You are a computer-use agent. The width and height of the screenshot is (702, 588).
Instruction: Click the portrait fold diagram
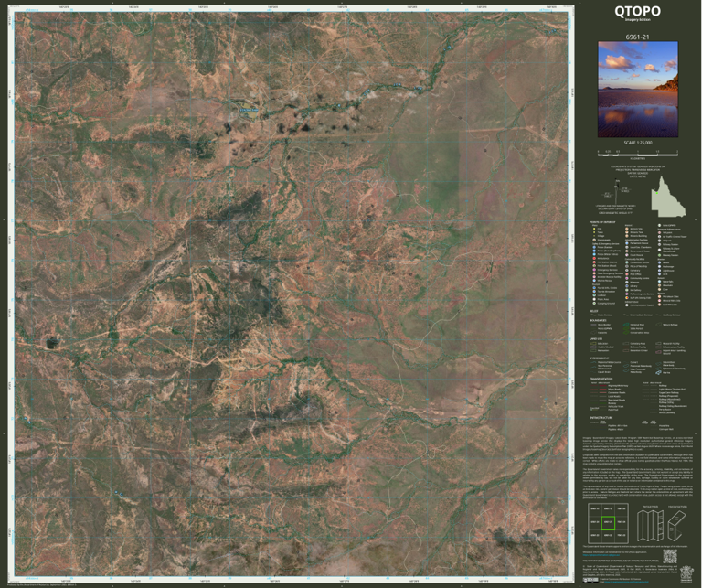pyautogui.click(x=650, y=525)
